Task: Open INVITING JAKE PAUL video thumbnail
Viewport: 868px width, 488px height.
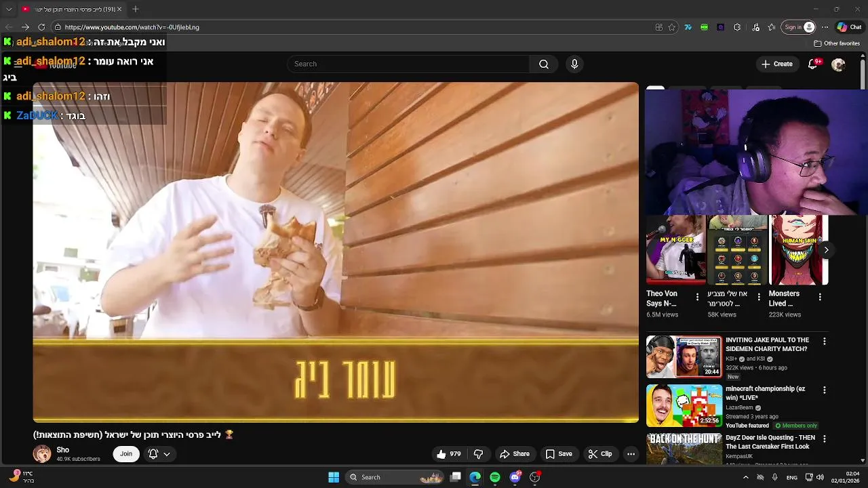Action: (684, 357)
